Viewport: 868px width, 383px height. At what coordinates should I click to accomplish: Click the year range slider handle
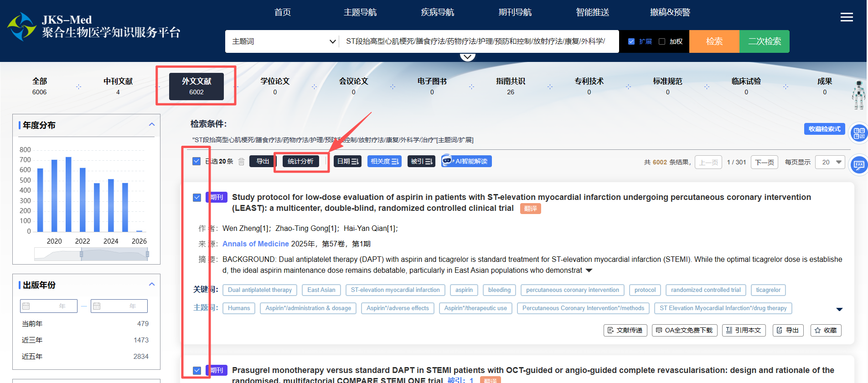82,254
